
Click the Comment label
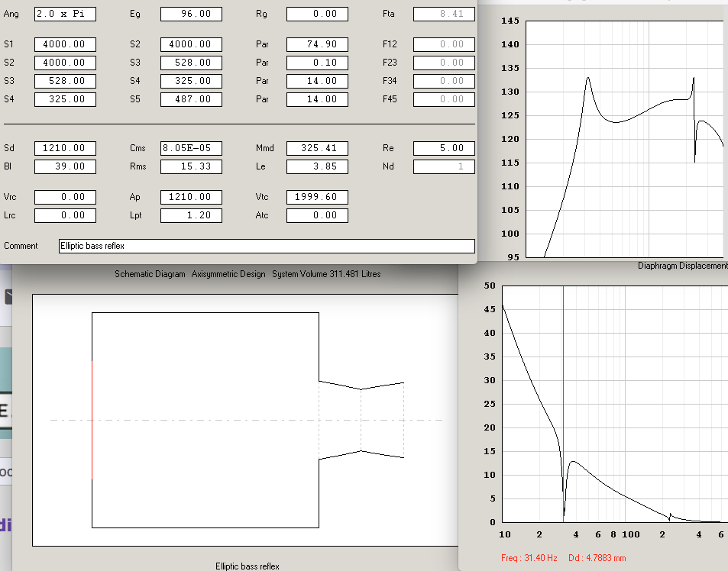21,246
